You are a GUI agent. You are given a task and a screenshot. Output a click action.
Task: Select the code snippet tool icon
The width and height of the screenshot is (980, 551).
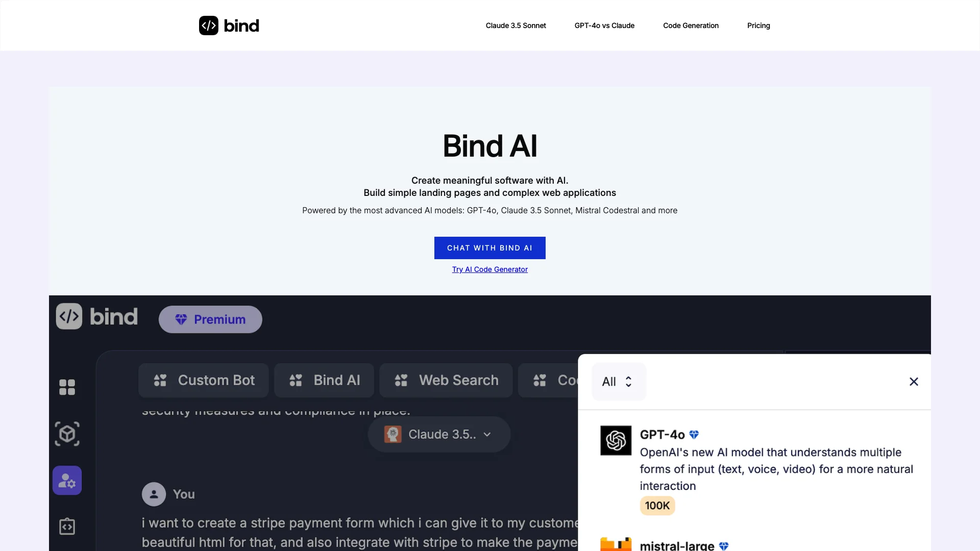click(67, 526)
